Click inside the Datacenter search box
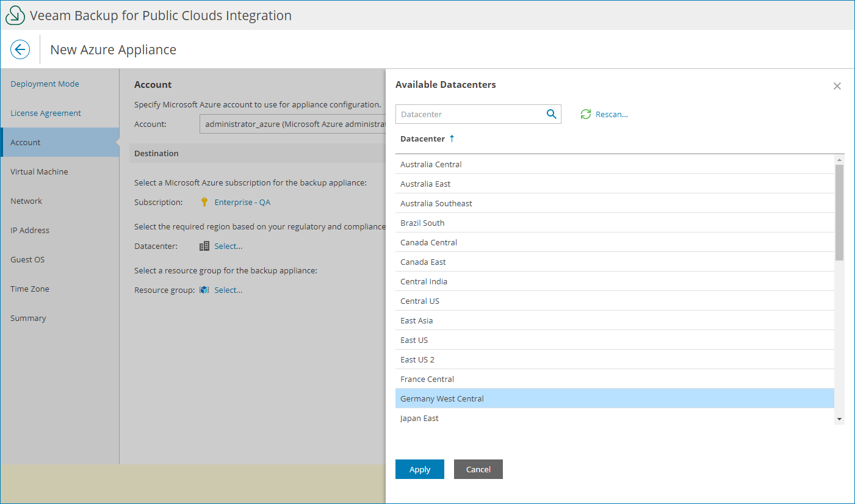This screenshot has height=504, width=855. pos(470,114)
